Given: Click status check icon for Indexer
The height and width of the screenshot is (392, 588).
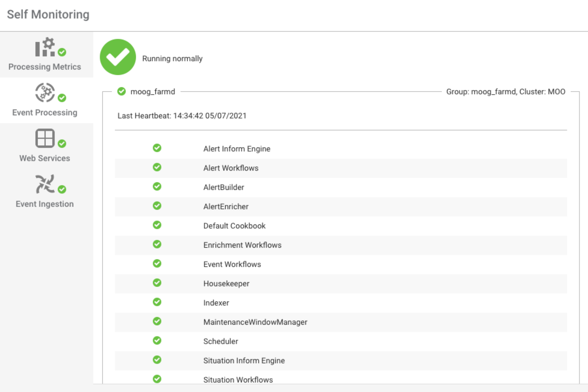Looking at the screenshot, I should (157, 302).
